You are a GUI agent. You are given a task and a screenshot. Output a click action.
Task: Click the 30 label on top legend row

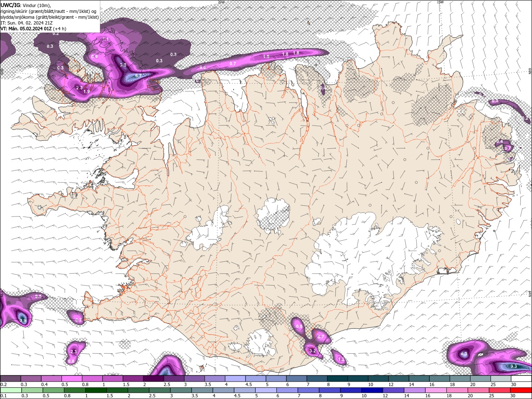514,384
